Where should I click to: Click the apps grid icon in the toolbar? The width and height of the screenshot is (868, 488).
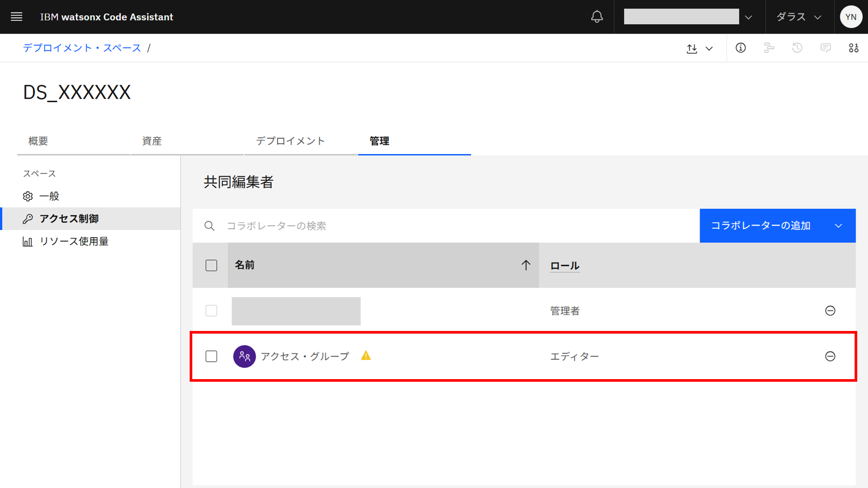point(853,48)
